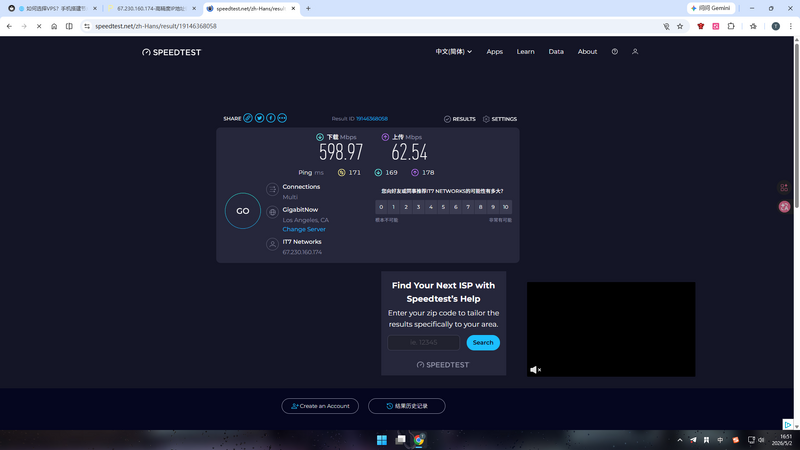Viewport: 800px width, 450px height.
Task: Share result on Facebook
Action: coord(270,118)
